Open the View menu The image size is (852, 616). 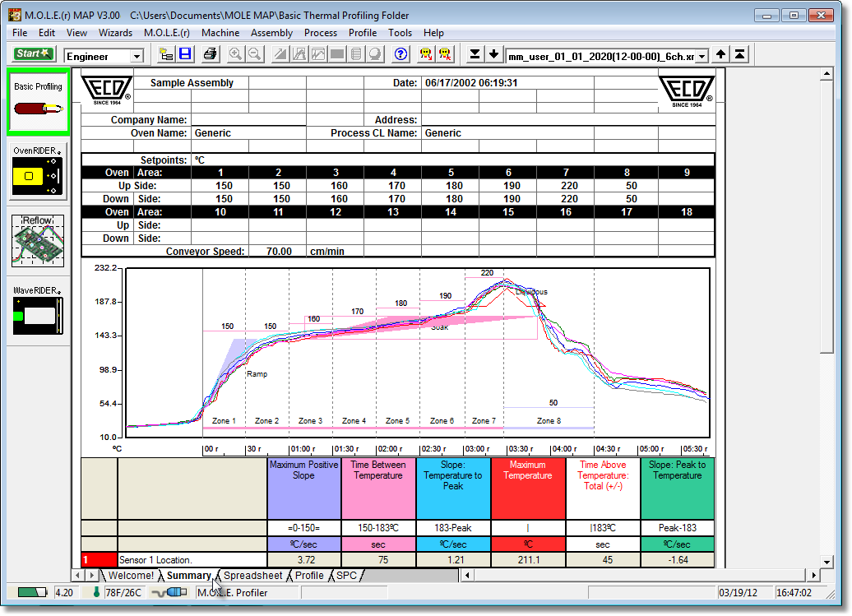coord(76,33)
